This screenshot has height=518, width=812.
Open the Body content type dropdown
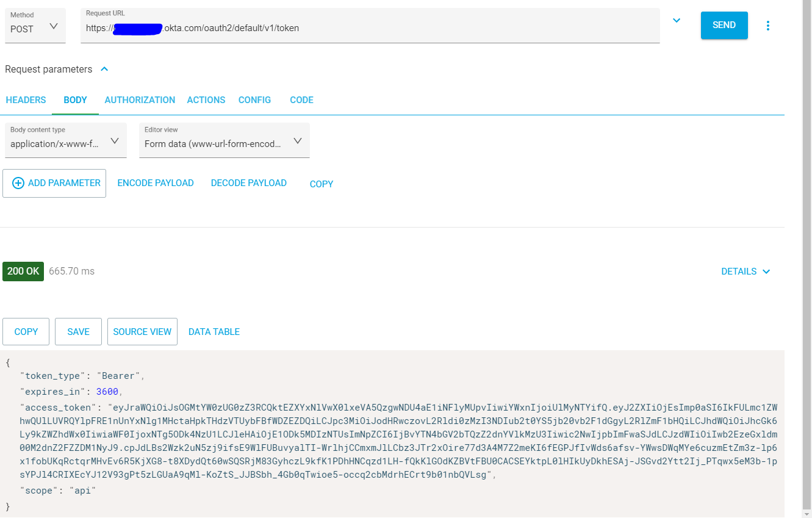tap(65, 142)
